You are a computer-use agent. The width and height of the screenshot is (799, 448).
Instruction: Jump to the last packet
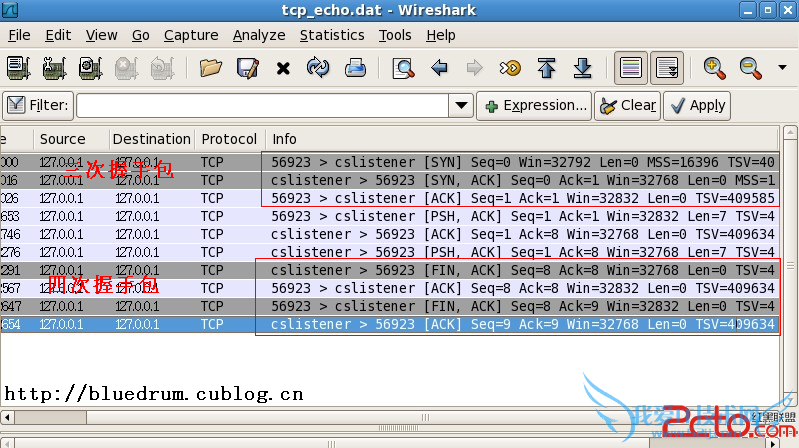[582, 68]
